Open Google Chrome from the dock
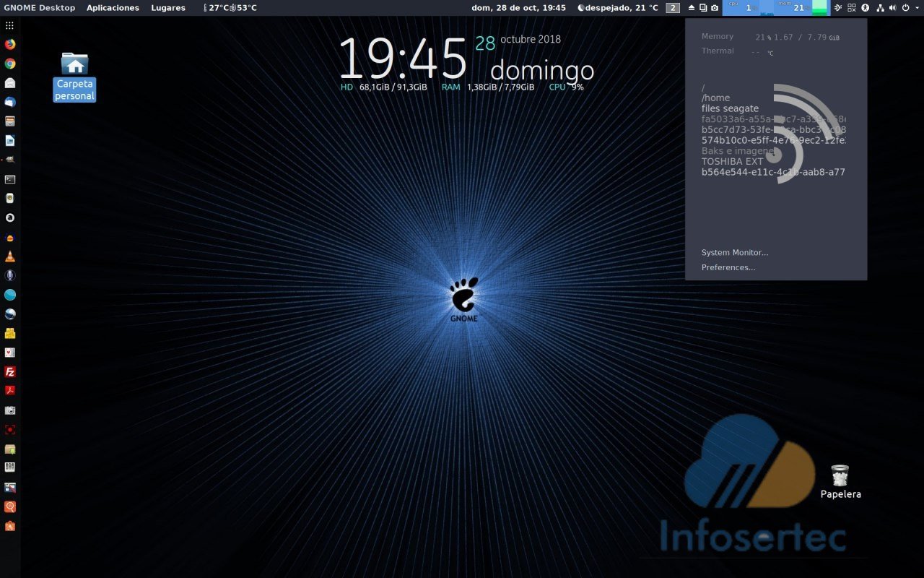Viewport: 924px width, 578px height. [10, 64]
